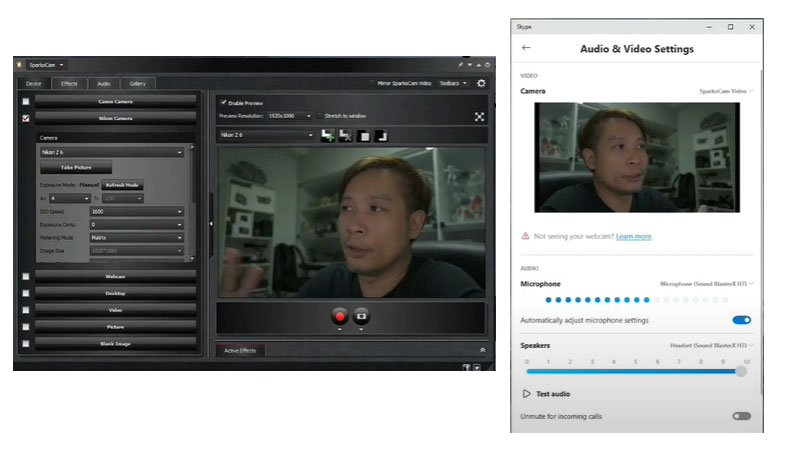The height and width of the screenshot is (450, 800).
Task: Click the back arrow in Skype settings
Action: pos(526,47)
